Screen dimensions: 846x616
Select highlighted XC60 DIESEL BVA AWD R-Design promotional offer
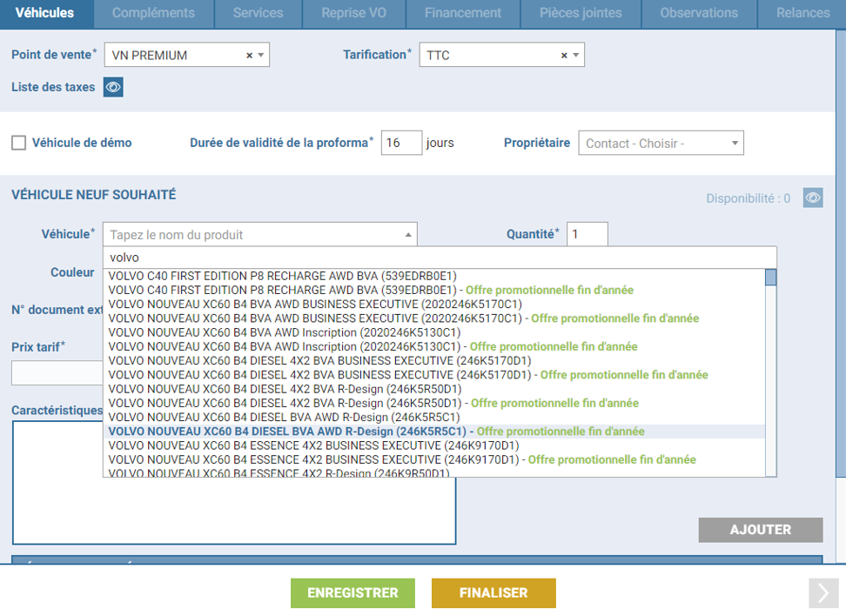pyautogui.click(x=434, y=432)
